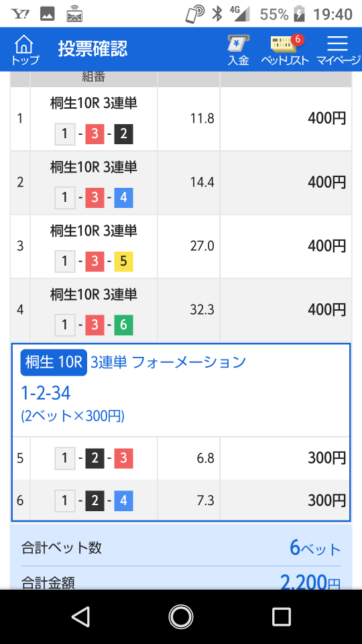Tap the 3連単 フォーメーション heading
Viewport: 362px width, 644px height.
click(168, 362)
